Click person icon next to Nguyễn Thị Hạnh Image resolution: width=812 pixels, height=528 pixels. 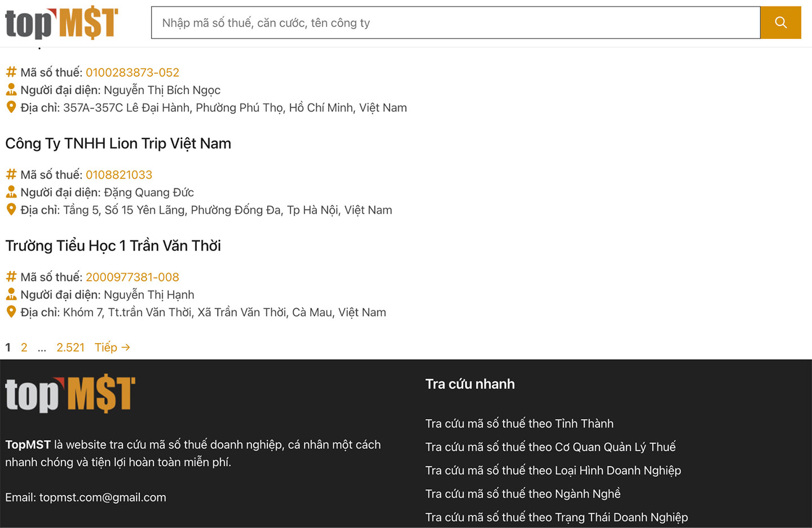point(11,294)
